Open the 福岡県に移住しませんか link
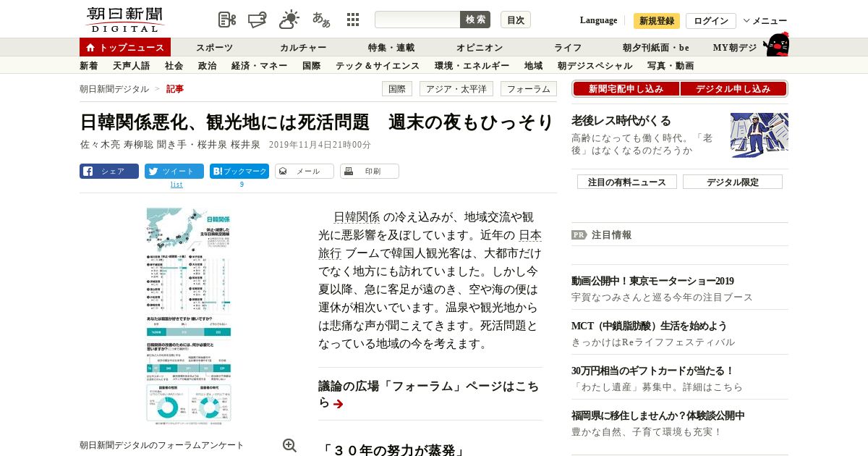The width and height of the screenshot is (868, 456). (x=658, y=416)
